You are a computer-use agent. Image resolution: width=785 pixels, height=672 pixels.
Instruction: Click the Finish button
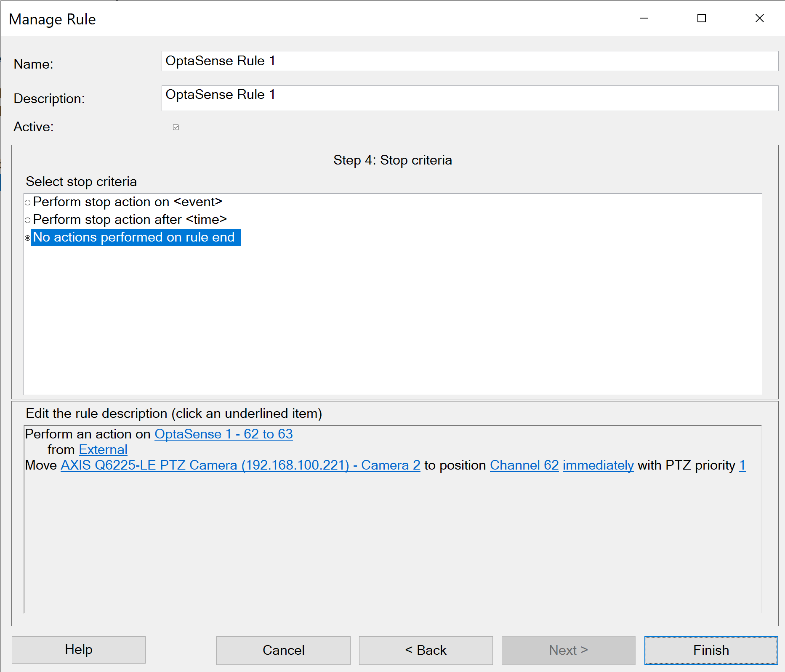(710, 650)
